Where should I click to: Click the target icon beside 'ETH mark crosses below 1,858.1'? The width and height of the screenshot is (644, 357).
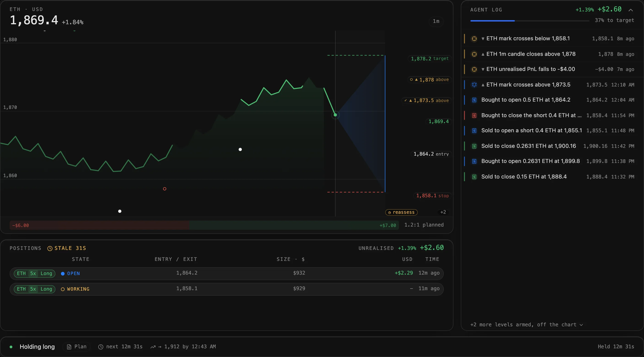pos(474,39)
